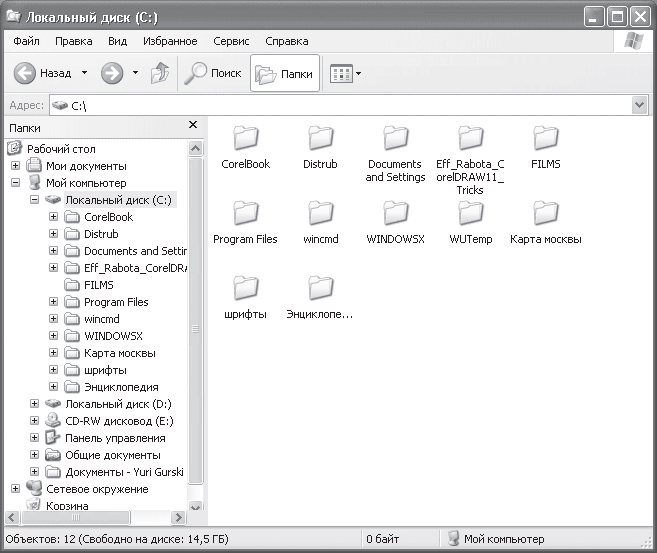Toggle the Папки folders pane button
Image resolution: width=657 pixels, height=553 pixels.
[285, 73]
